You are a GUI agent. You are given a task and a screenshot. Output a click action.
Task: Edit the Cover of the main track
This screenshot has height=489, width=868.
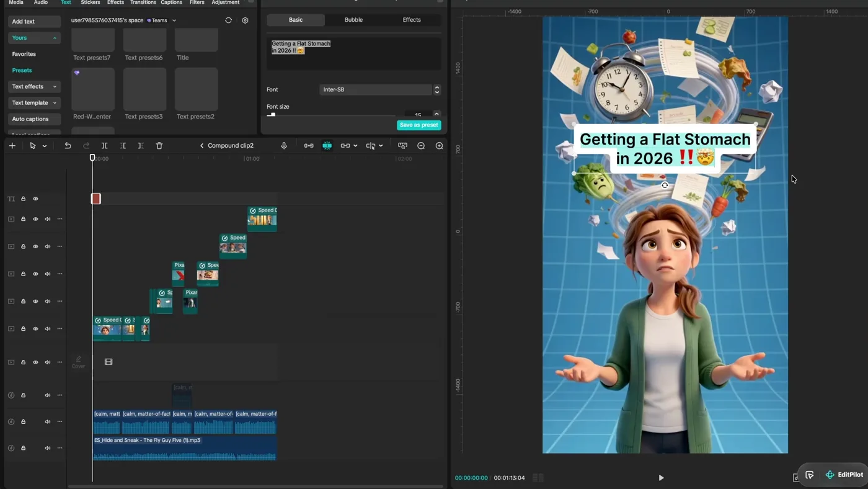point(78,362)
